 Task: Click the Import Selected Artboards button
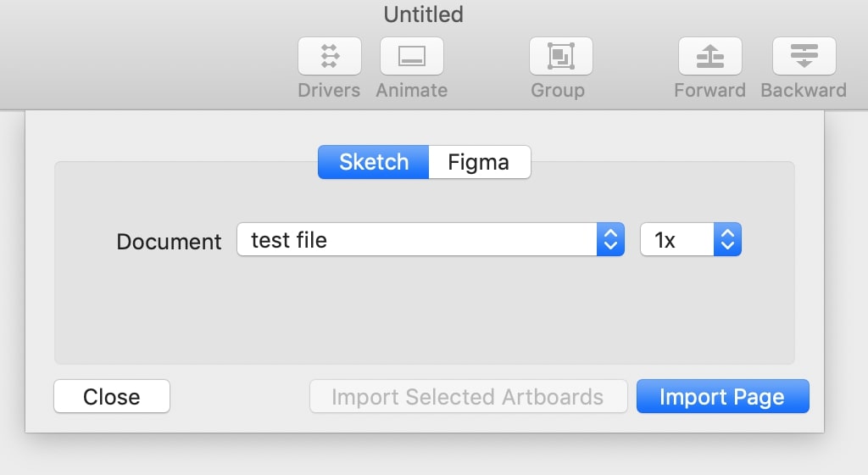pos(468,397)
